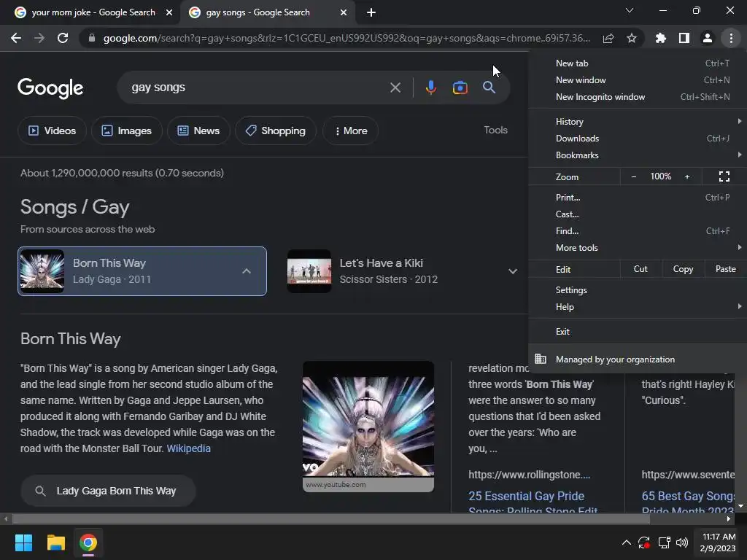Choose Find... from the menu
The width and height of the screenshot is (747, 560).
638,231
